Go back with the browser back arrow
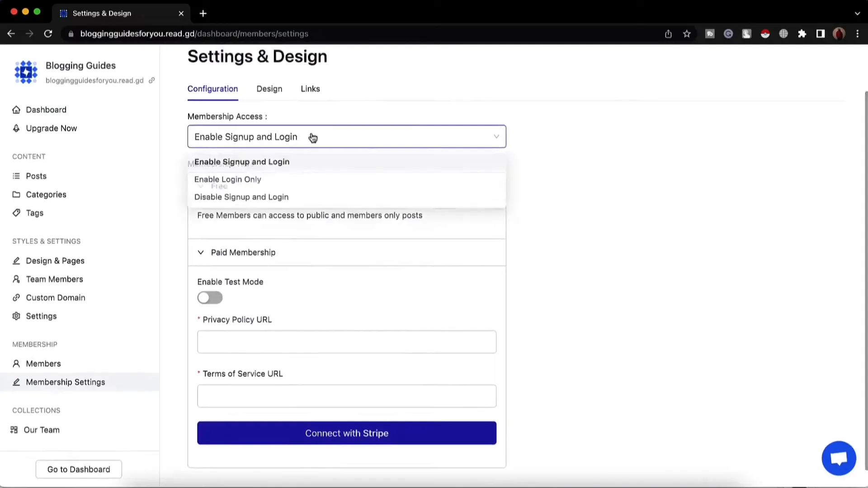 click(x=11, y=34)
